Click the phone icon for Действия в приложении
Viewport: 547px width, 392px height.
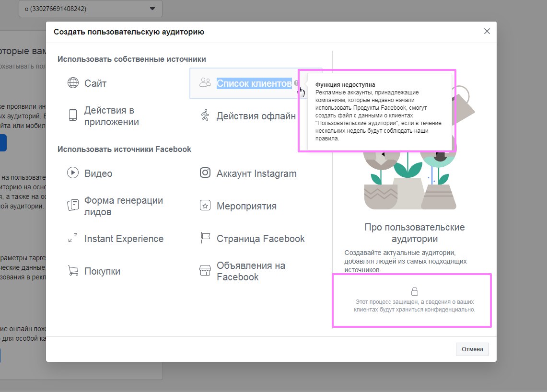click(73, 115)
